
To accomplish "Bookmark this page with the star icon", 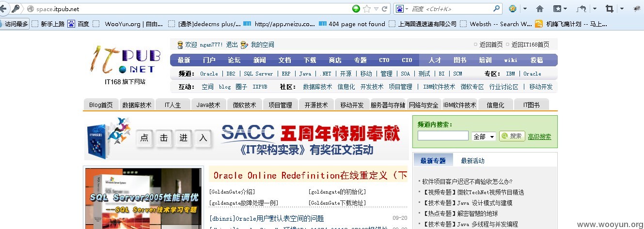I will 367,9.
